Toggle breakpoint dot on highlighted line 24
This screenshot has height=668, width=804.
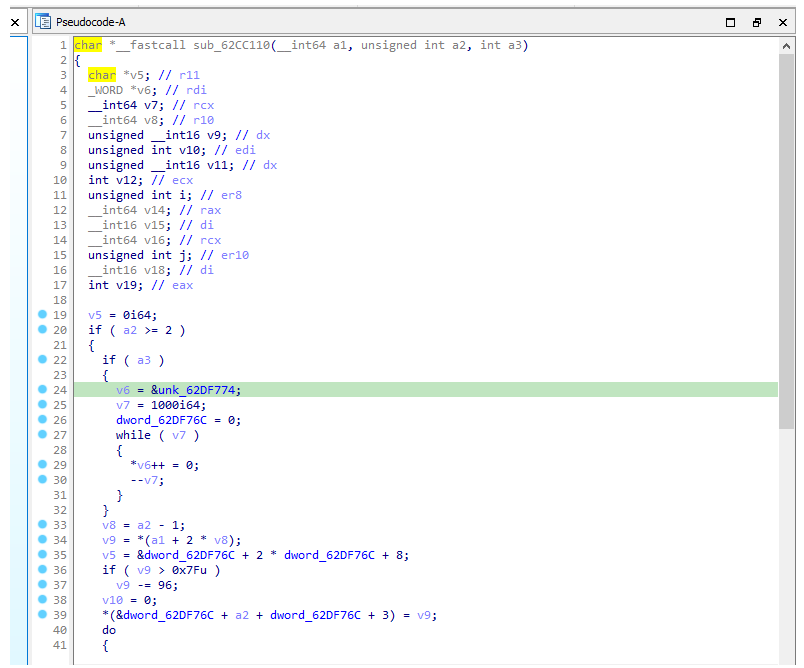(x=43, y=389)
